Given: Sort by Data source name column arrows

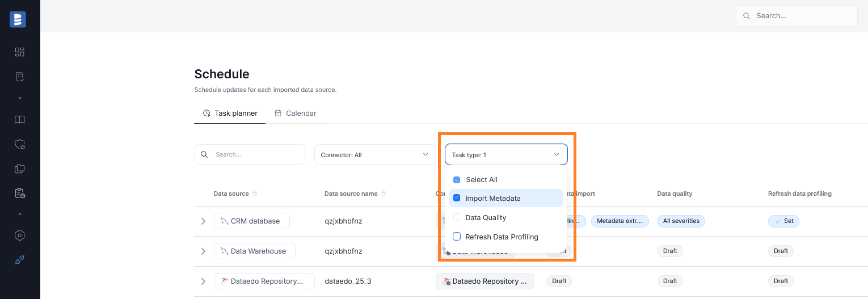Looking at the screenshot, I should [384, 193].
